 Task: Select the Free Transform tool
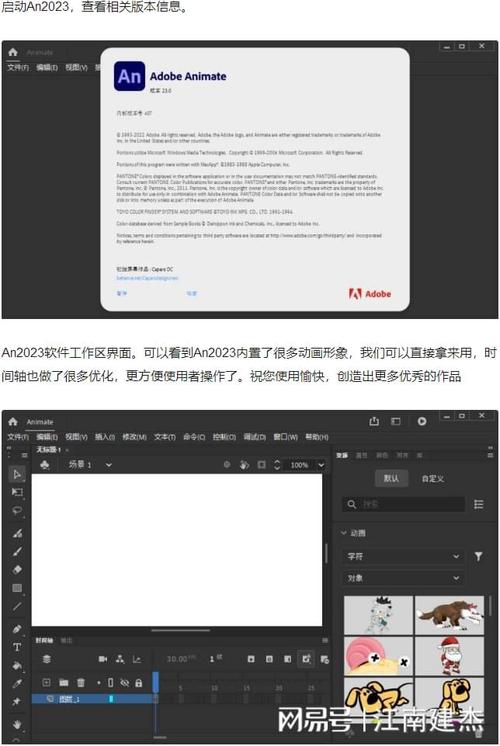pos(18,492)
